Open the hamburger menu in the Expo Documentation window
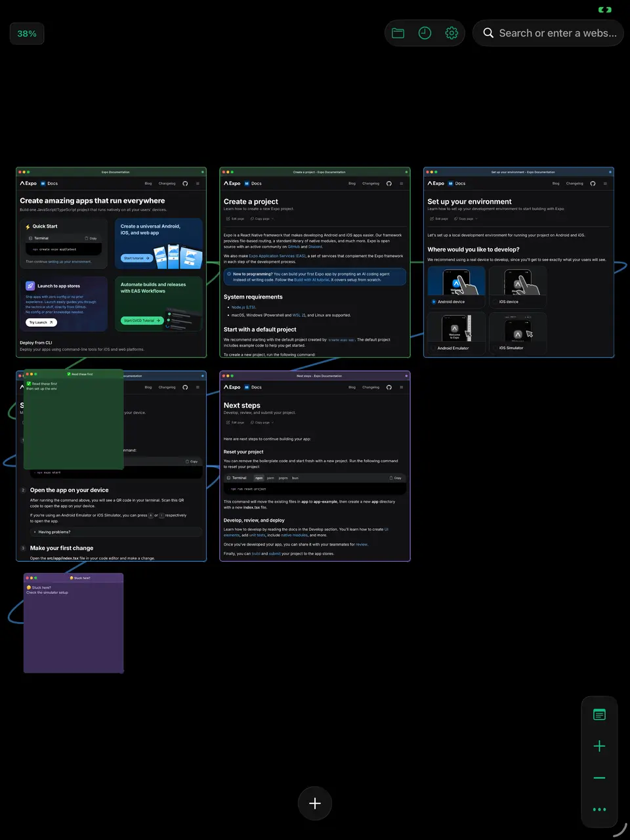 pos(198,184)
